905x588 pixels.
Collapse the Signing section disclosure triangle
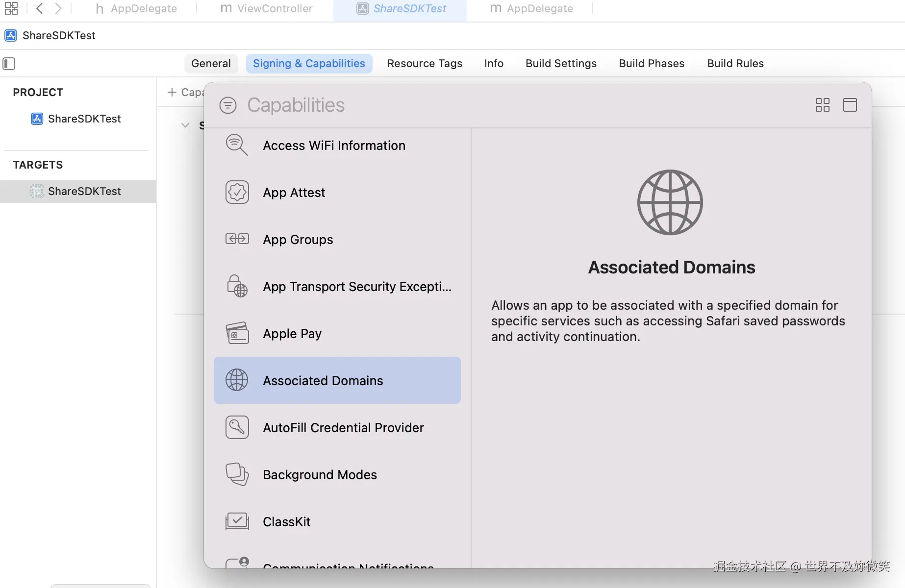coord(185,125)
